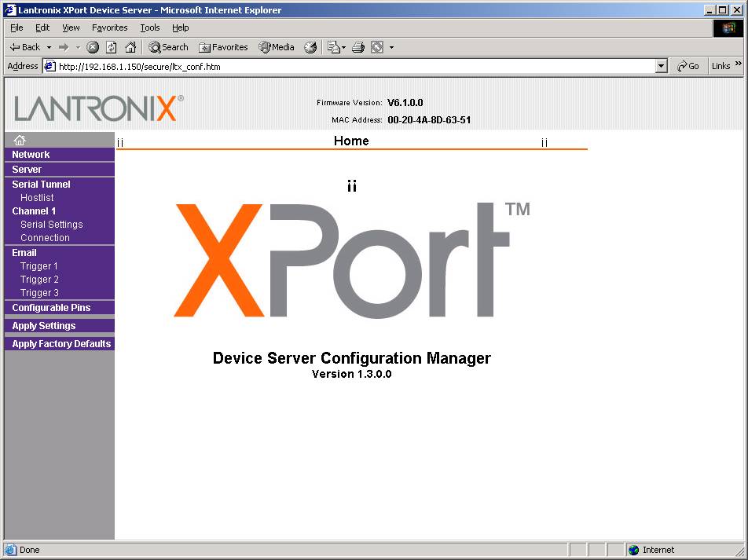Image resolution: width=748 pixels, height=560 pixels.
Task: Open the Forward history dropdown arrow
Action: (x=78, y=47)
